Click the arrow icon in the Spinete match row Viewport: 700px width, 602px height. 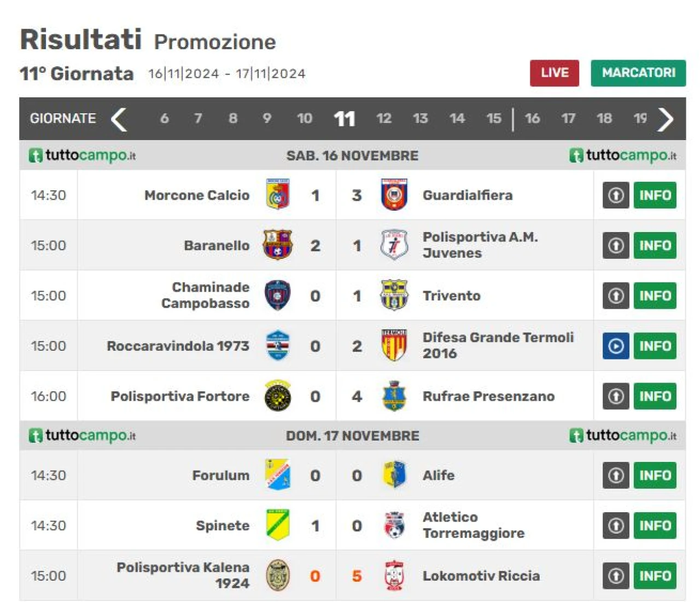(616, 525)
